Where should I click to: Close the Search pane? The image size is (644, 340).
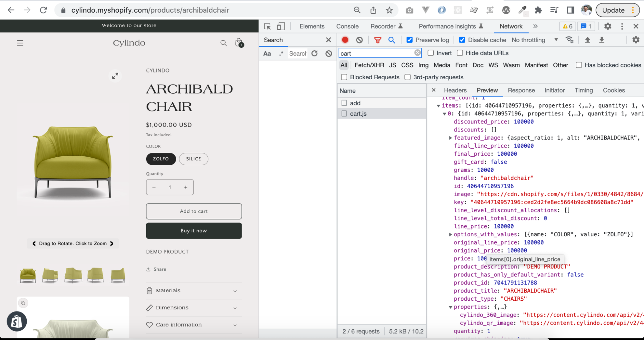(x=328, y=40)
